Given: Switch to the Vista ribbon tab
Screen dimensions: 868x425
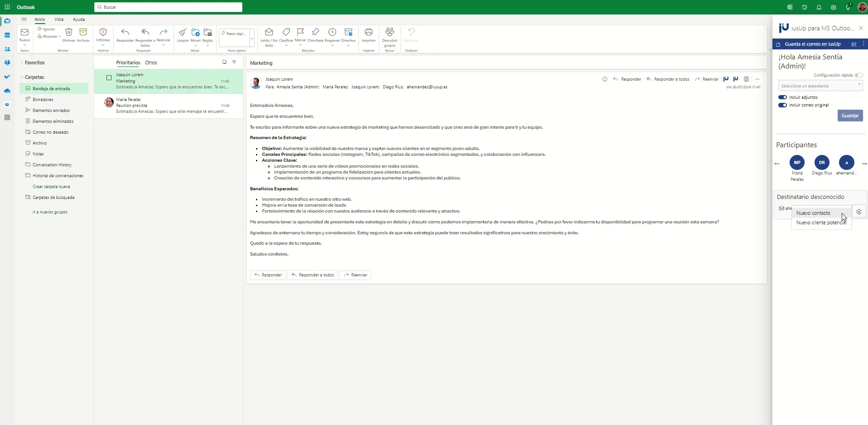Looking at the screenshot, I should [59, 19].
